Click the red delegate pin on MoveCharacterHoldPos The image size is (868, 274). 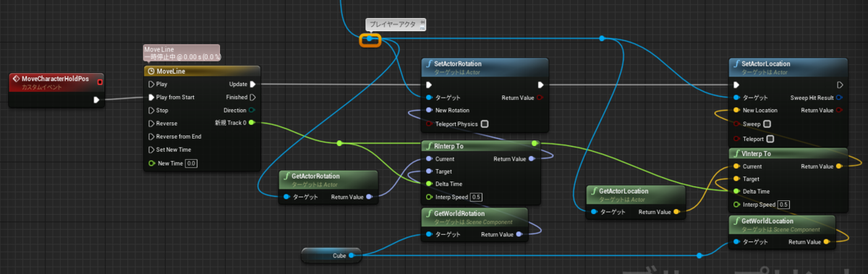100,82
